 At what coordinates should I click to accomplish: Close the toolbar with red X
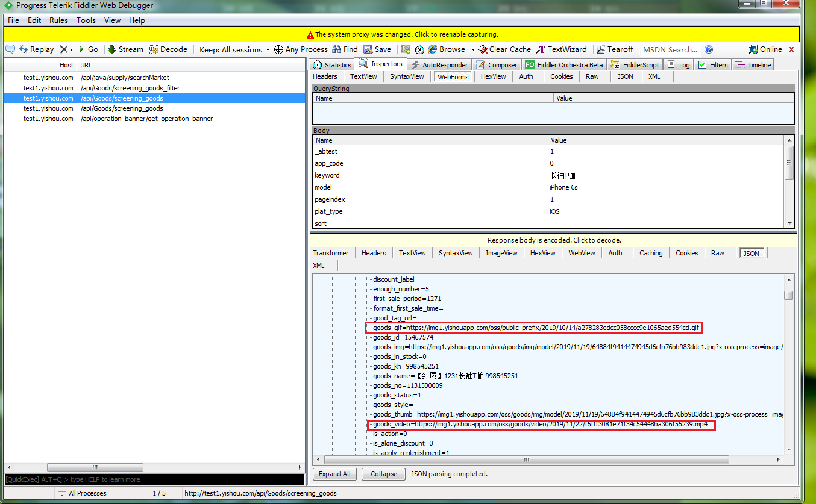click(x=792, y=49)
